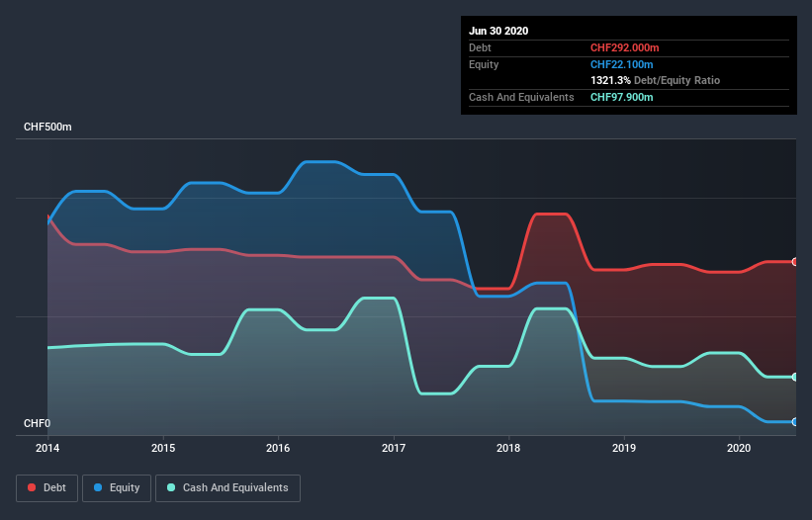This screenshot has height=520, width=812.
Task: Select the red Debt endpoint marker
Action: coord(795,262)
